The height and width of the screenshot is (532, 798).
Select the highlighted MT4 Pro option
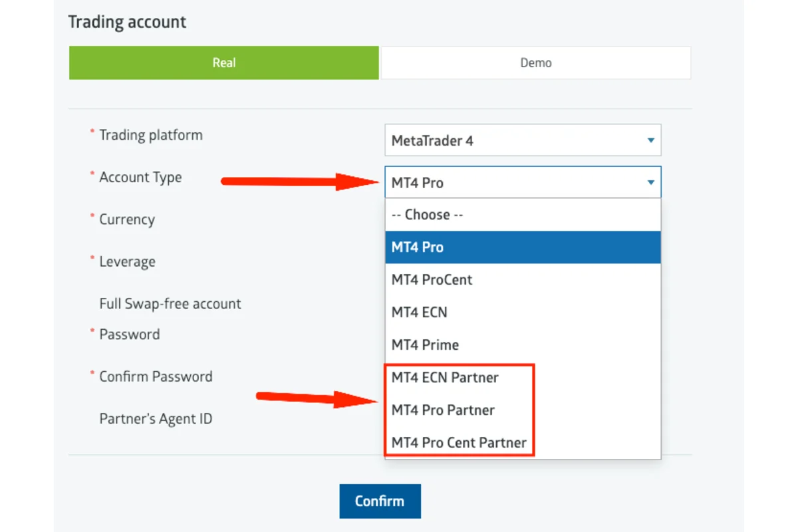523,247
